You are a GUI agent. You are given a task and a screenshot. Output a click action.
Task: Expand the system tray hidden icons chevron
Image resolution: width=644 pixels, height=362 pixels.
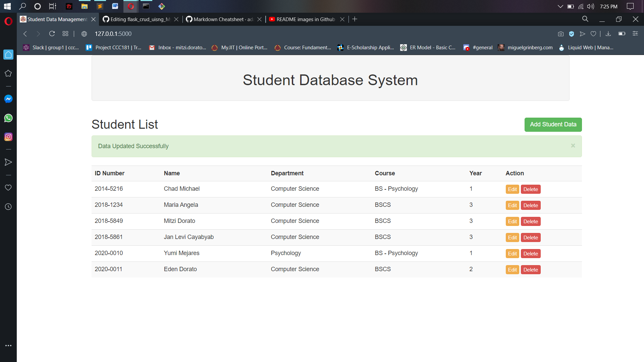(560, 6)
